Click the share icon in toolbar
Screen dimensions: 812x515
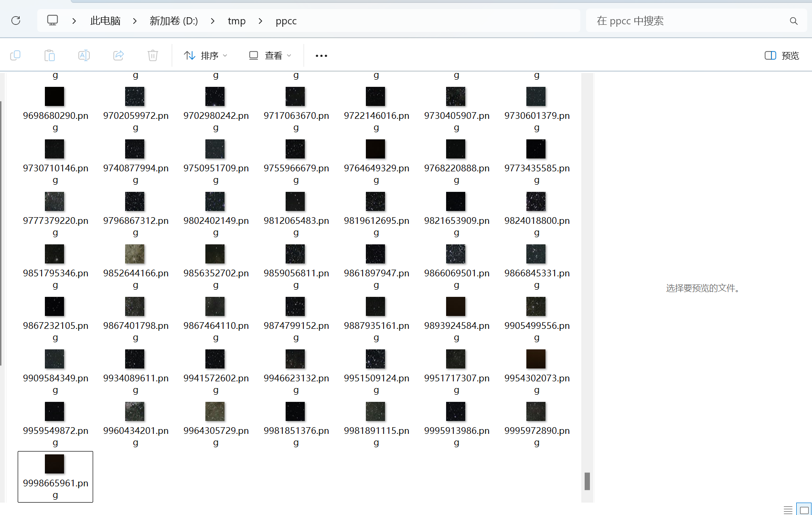[118, 55]
